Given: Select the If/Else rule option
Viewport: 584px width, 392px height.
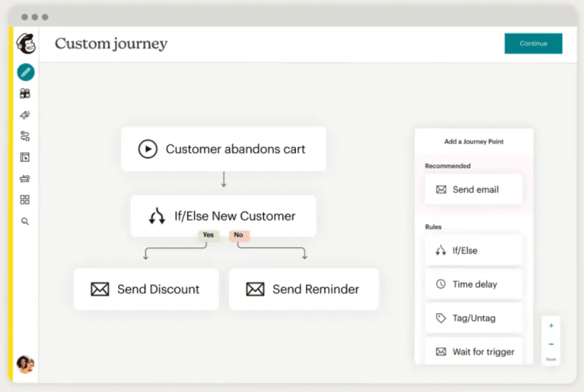Looking at the screenshot, I should point(473,250).
